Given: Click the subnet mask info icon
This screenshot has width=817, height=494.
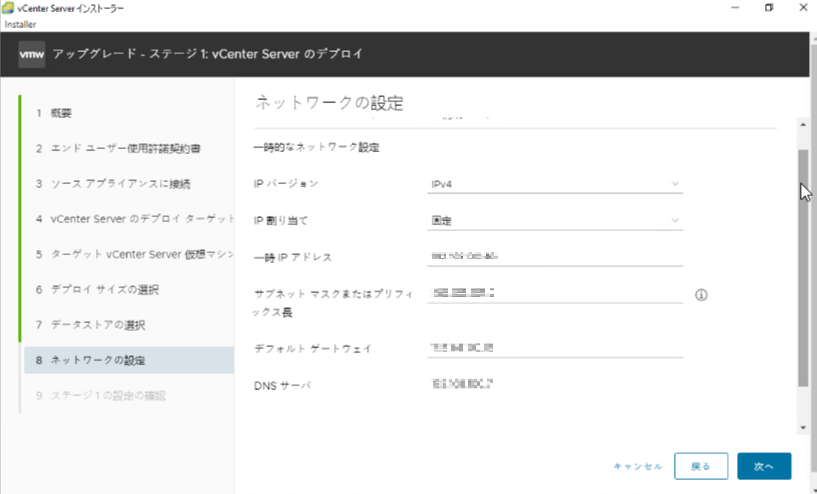Looking at the screenshot, I should click(700, 295).
